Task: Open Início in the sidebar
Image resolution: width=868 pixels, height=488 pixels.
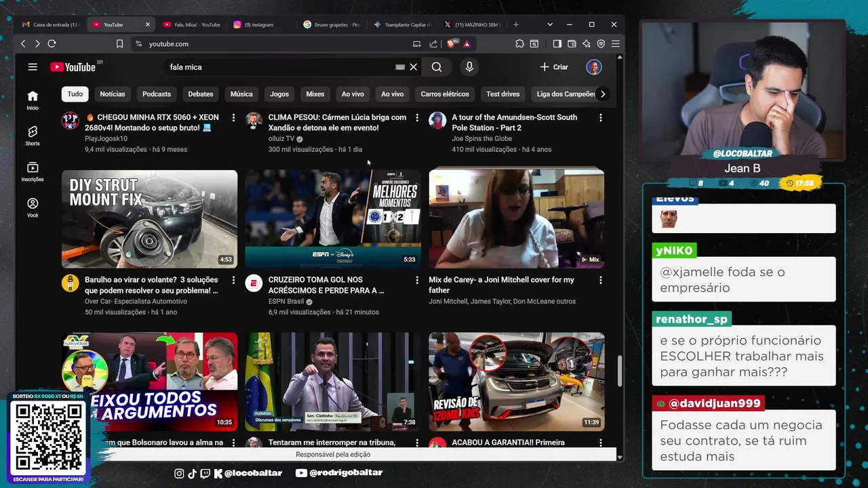Action: 33,100
